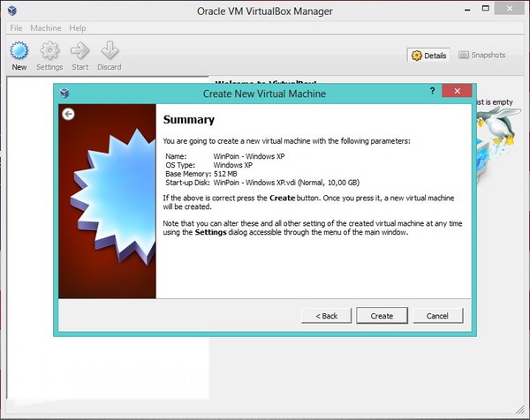This screenshot has height=420, width=530.
Task: Click the Summary heading
Action: pyautogui.click(x=189, y=119)
